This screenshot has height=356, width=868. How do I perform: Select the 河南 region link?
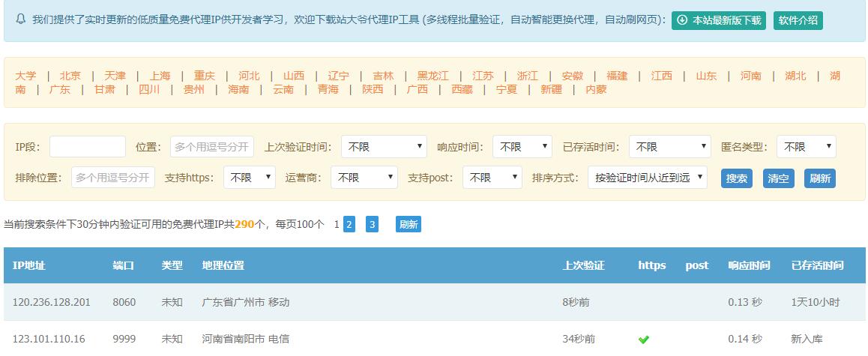tap(750, 76)
